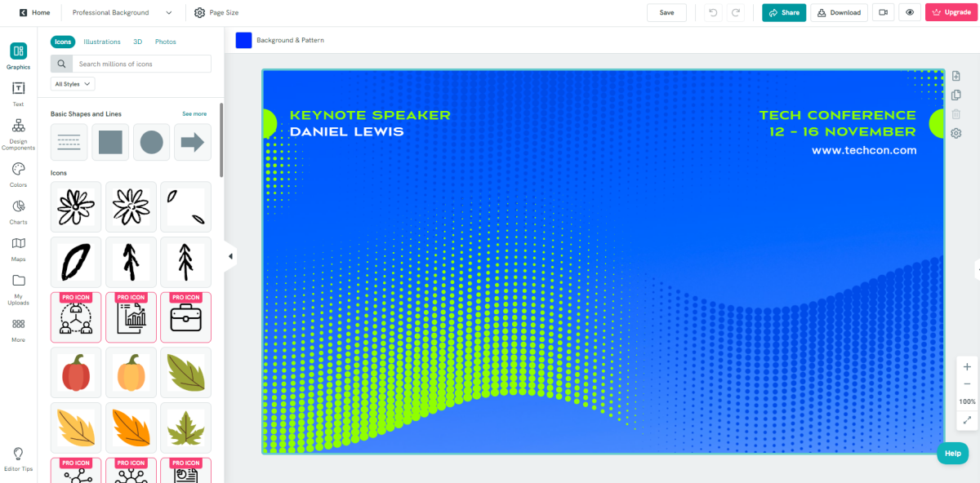This screenshot has height=483, width=980.
Task: Open the Charts panel in sidebar
Action: 18,210
